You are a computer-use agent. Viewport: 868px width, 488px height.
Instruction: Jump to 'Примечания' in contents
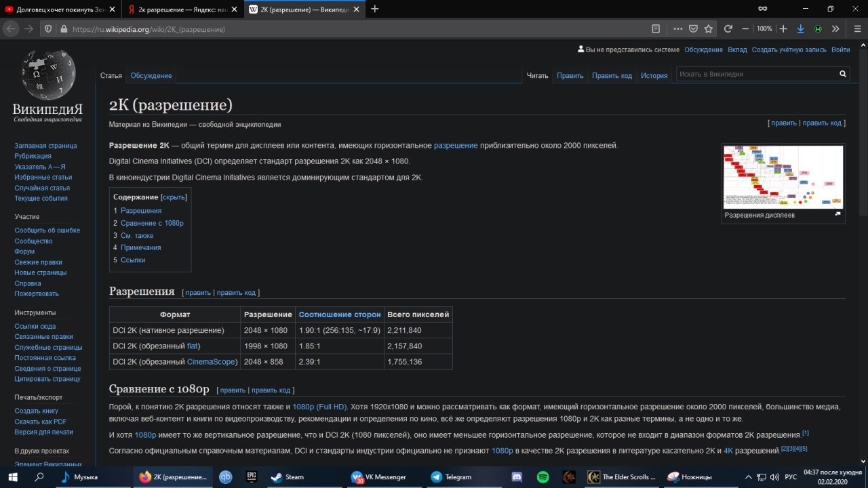(140, 247)
